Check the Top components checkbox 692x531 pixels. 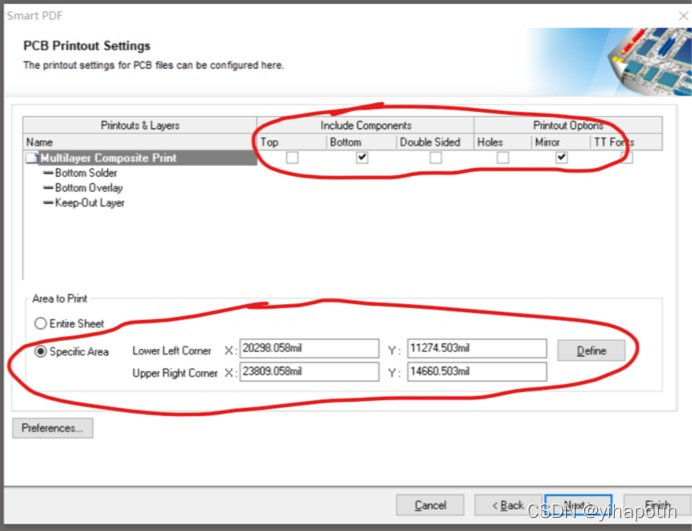tap(292, 158)
